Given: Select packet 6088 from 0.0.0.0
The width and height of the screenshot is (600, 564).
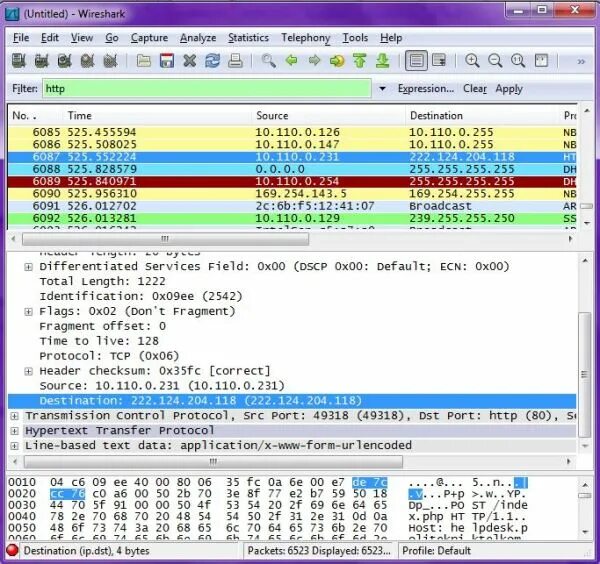Looking at the screenshot, I should (292, 169).
